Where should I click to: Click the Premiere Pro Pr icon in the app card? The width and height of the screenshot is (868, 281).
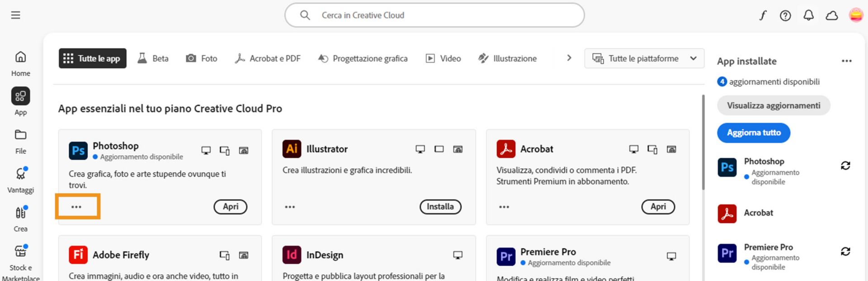pyautogui.click(x=506, y=257)
